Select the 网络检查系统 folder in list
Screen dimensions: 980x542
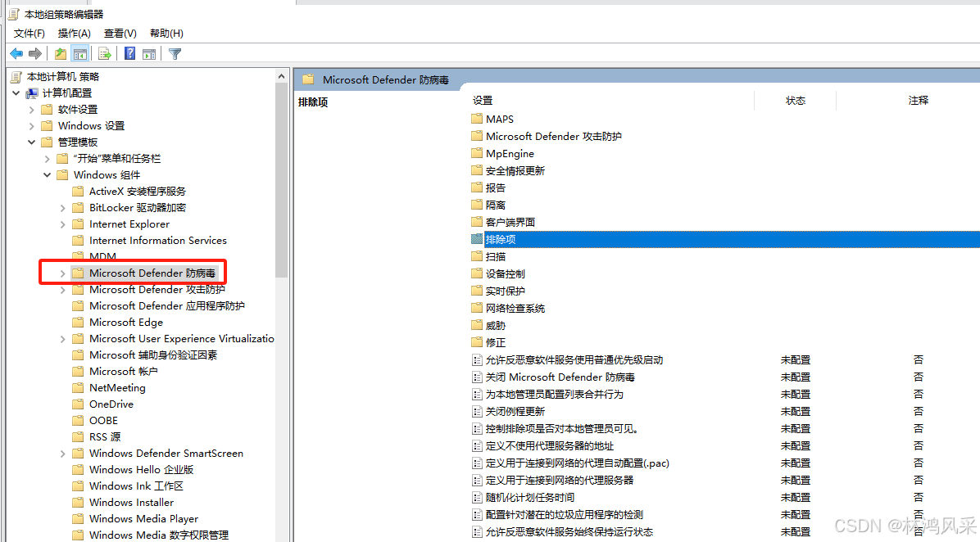click(x=515, y=308)
